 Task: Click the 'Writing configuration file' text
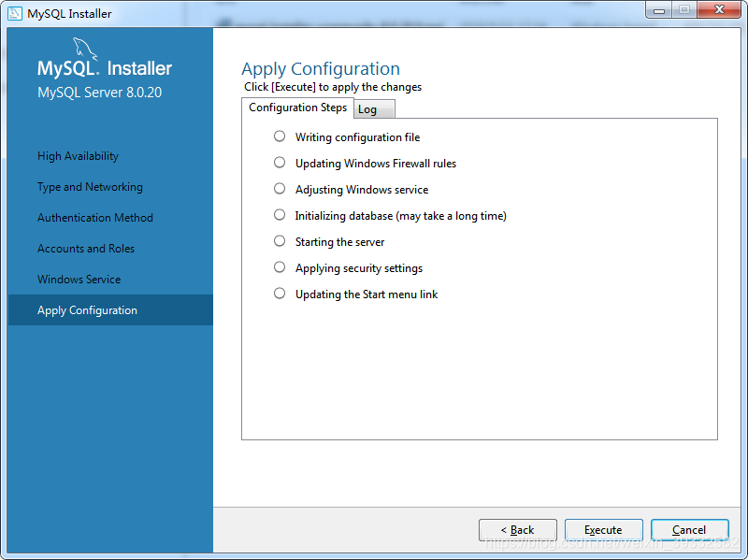point(358,137)
